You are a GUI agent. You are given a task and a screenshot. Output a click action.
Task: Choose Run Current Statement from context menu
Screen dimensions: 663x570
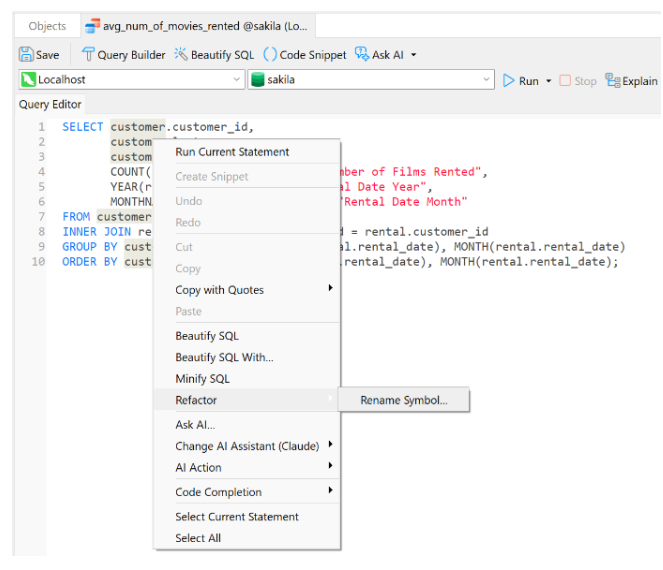pyautogui.click(x=247, y=152)
